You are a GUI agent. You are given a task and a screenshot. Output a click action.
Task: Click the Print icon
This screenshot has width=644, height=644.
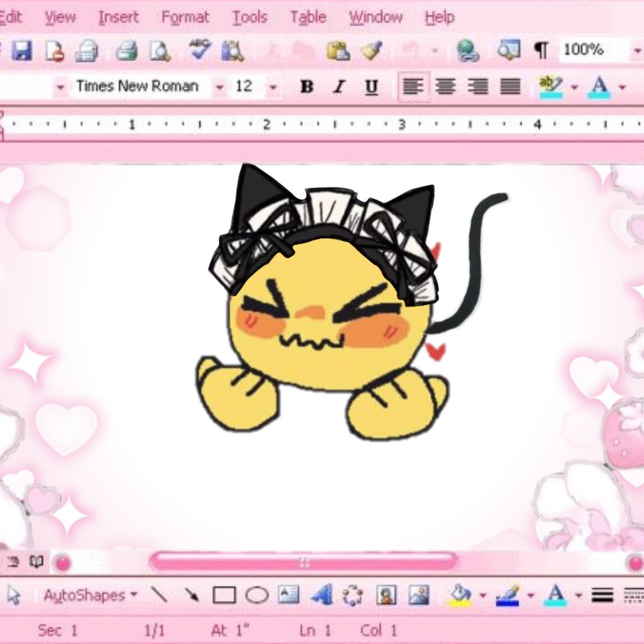(127, 51)
